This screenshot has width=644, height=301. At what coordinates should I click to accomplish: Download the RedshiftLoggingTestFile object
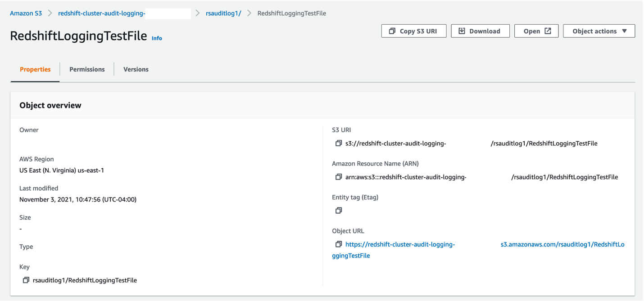480,31
